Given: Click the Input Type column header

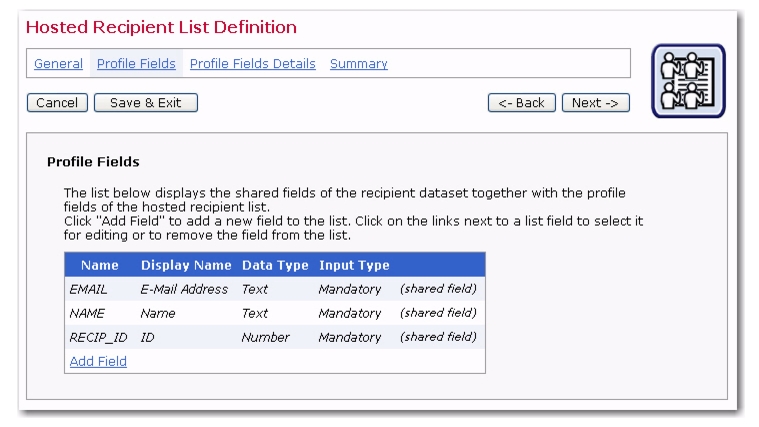Looking at the screenshot, I should [x=354, y=265].
